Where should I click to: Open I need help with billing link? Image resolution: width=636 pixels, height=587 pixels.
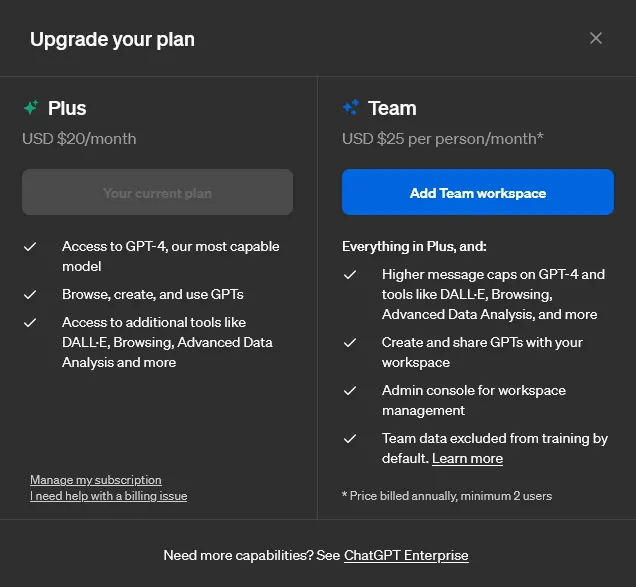[x=108, y=496]
